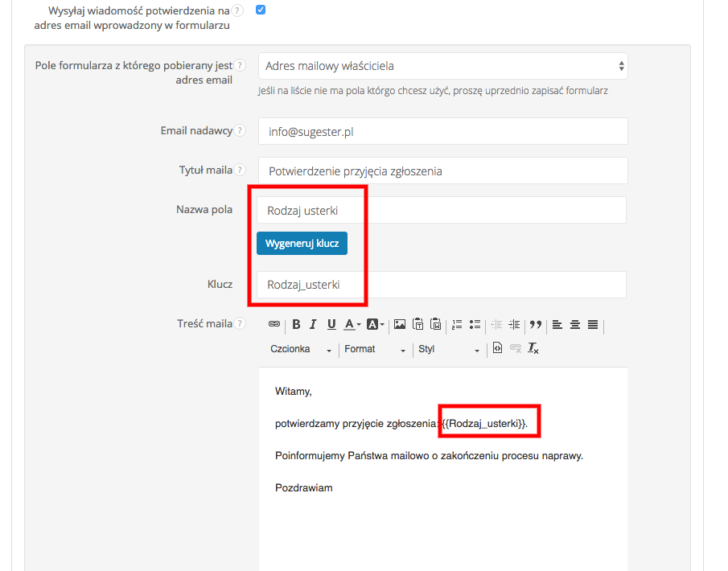728x571 pixels.
Task: Show help for Treść maila
Action: click(x=240, y=323)
